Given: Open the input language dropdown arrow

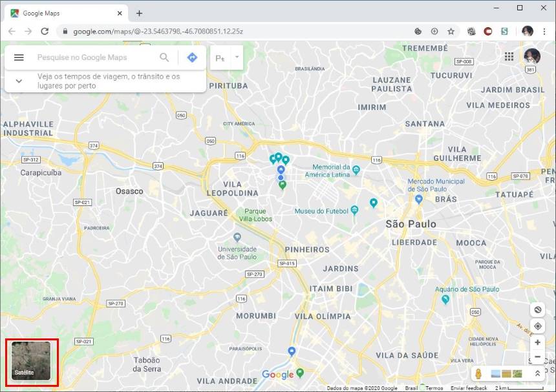Looking at the screenshot, I should pyautogui.click(x=237, y=57).
